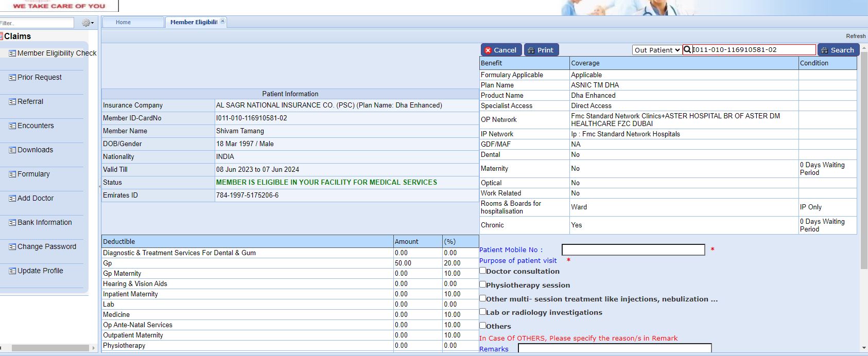
Task: Click the sidebar horizontal scrollbar
Action: [50, 348]
